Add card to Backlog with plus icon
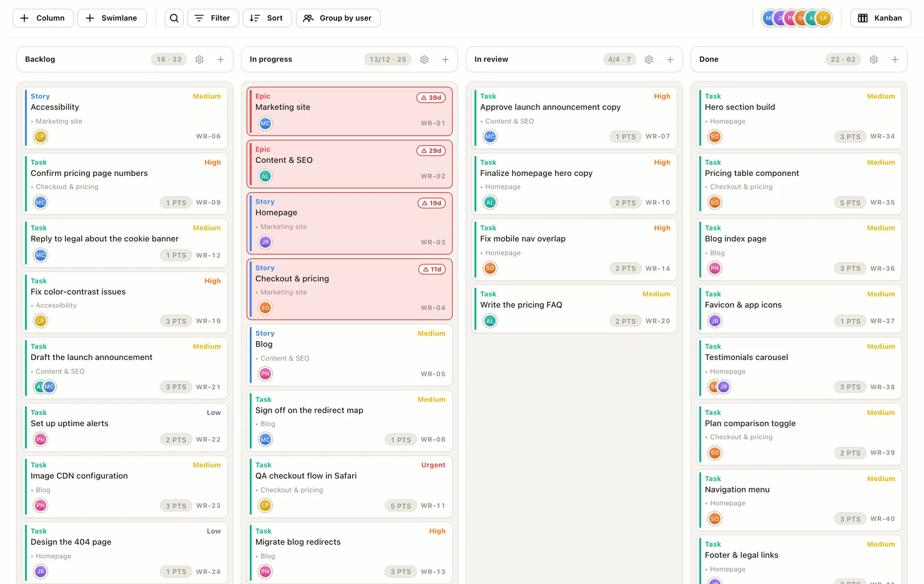Viewport: 924px width, 584px height. [x=220, y=59]
